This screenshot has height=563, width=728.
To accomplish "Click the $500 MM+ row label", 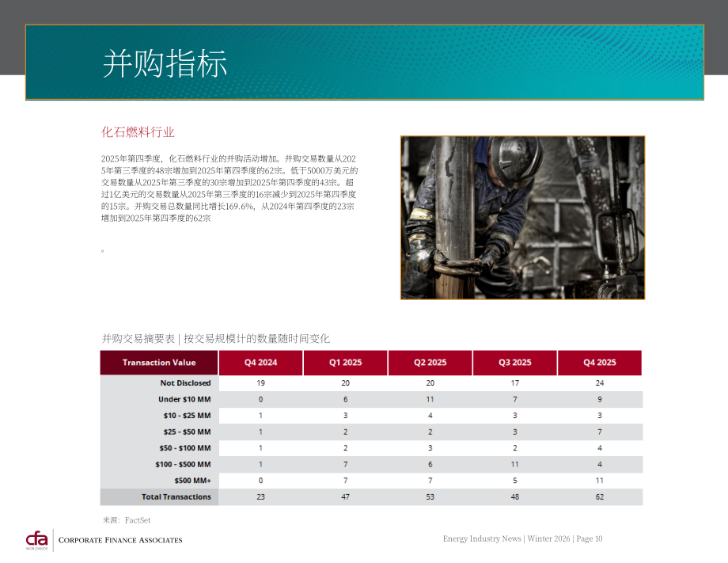I will pyautogui.click(x=192, y=481).
